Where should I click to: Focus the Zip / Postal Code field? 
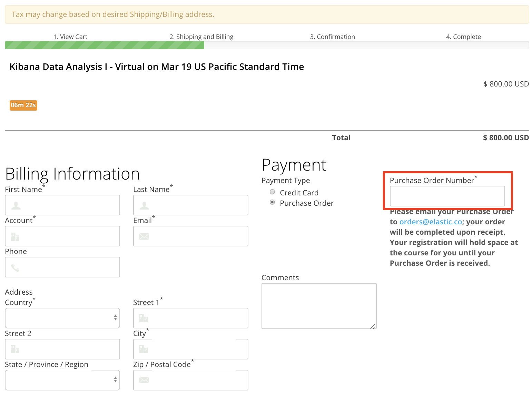pyautogui.click(x=191, y=380)
